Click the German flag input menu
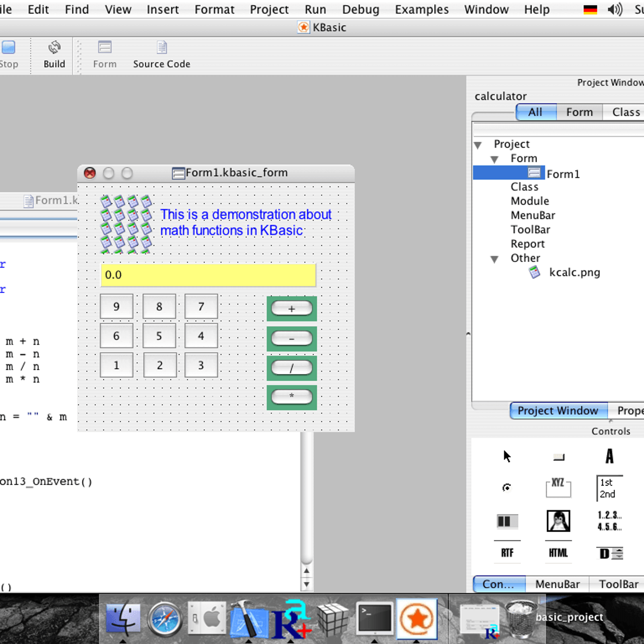 (x=590, y=9)
